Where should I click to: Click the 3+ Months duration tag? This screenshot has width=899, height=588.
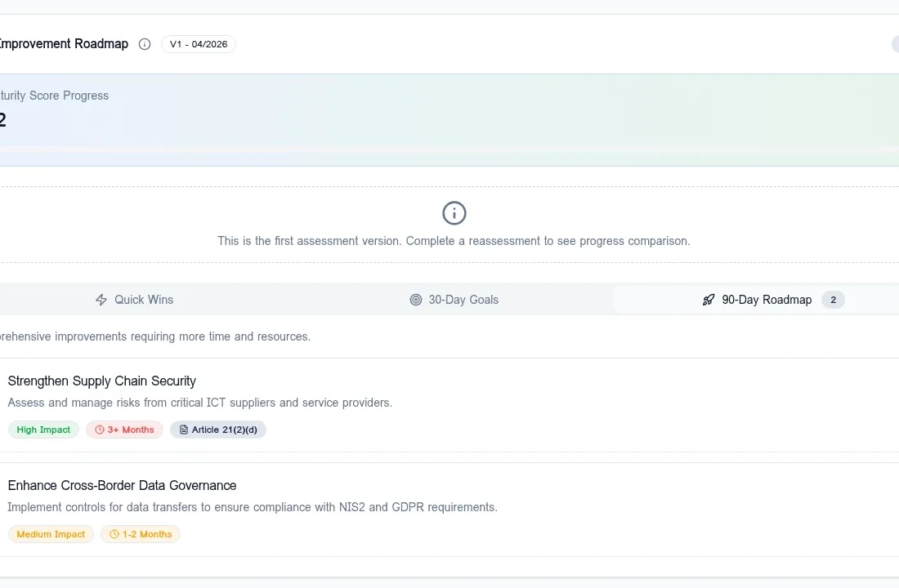124,430
